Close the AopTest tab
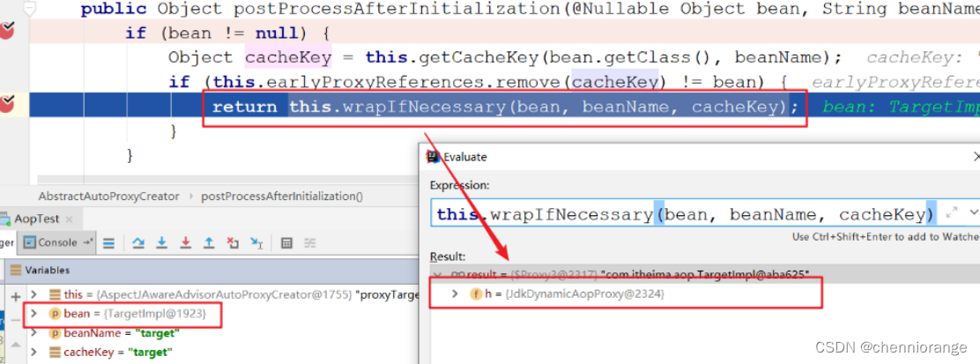Viewport: 980px width, 364px height. [x=70, y=219]
